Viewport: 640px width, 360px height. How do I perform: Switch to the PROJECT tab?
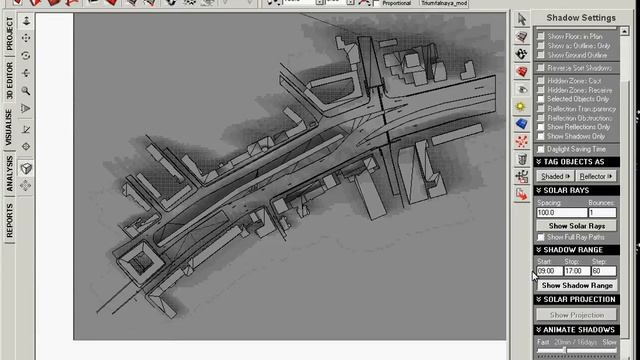click(9, 34)
